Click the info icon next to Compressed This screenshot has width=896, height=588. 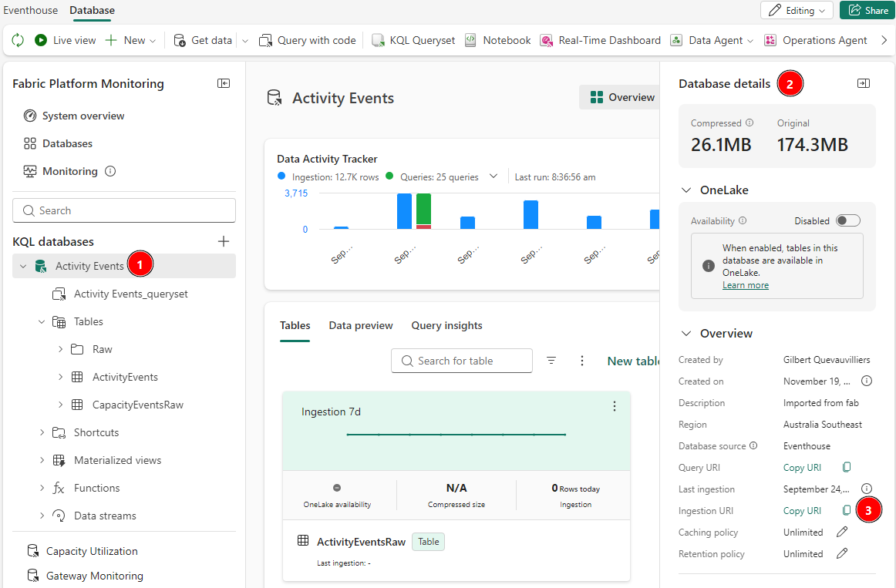[x=749, y=123]
